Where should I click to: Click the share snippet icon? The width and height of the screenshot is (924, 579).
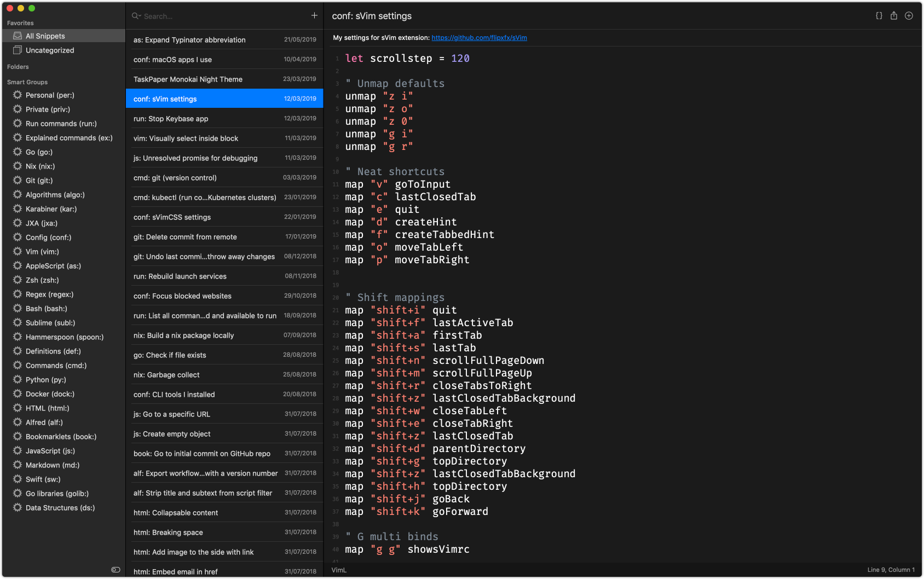(894, 16)
